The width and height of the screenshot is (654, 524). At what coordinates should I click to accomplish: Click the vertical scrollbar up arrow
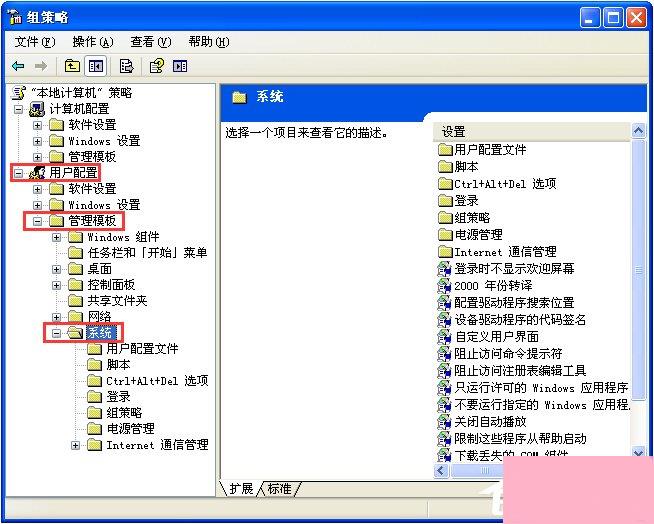(x=638, y=131)
